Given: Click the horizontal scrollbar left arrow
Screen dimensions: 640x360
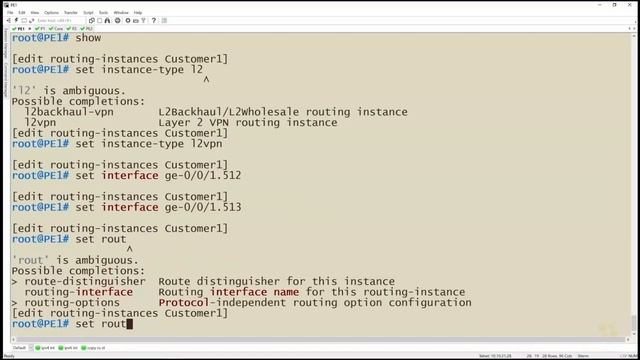Looking at the screenshot, I should click(13, 339).
